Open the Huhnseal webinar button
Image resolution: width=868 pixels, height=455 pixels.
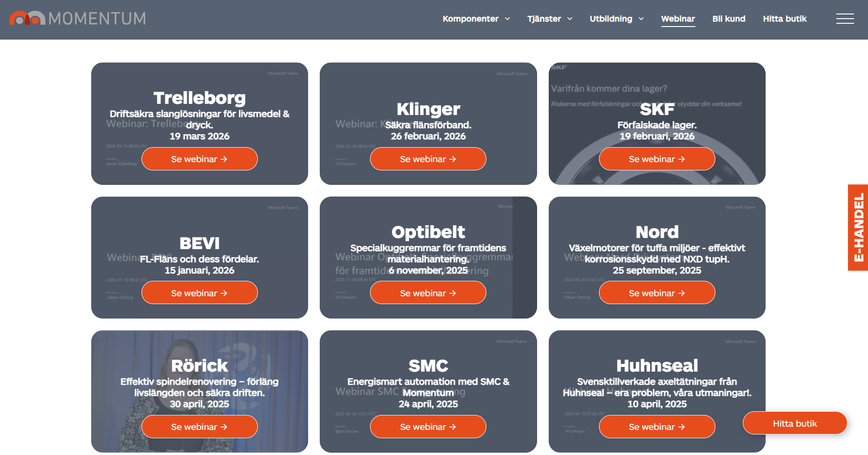(657, 427)
